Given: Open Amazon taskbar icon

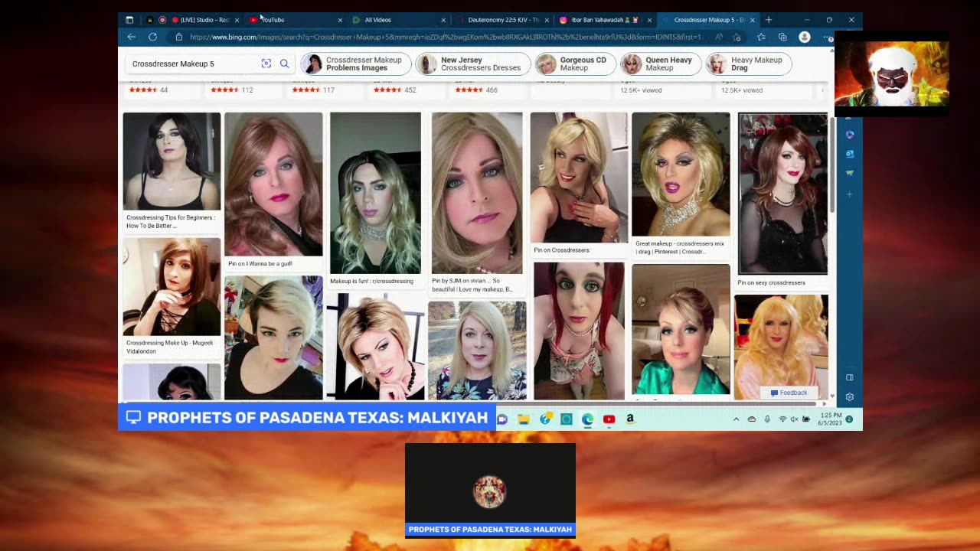Looking at the screenshot, I should (x=630, y=419).
